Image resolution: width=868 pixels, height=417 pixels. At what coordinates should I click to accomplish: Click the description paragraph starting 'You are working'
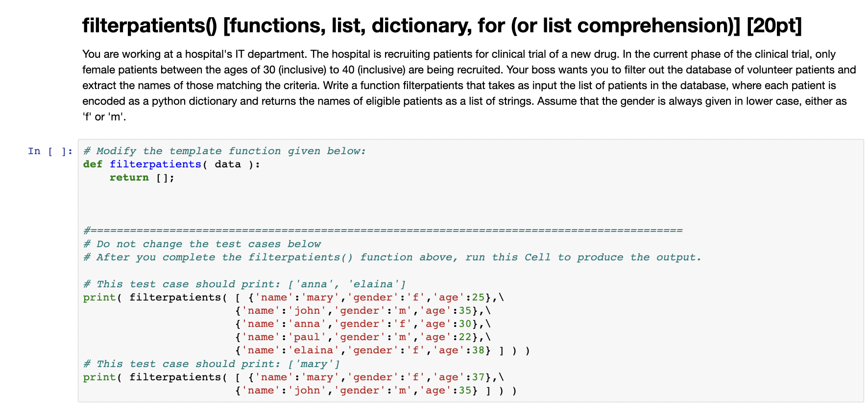[x=469, y=85]
